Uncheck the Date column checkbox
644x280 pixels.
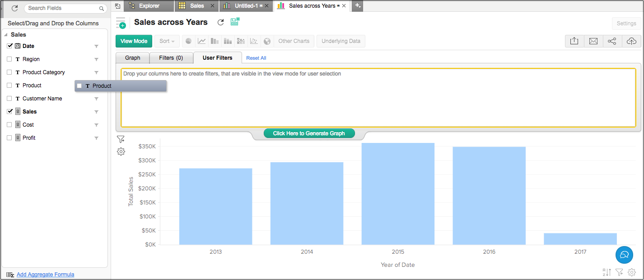(10, 46)
